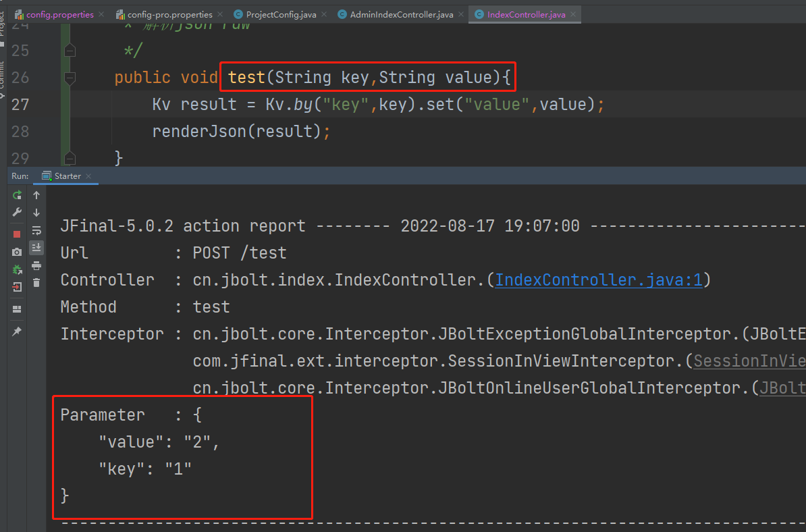Open the restore layout icon

pos(17,309)
